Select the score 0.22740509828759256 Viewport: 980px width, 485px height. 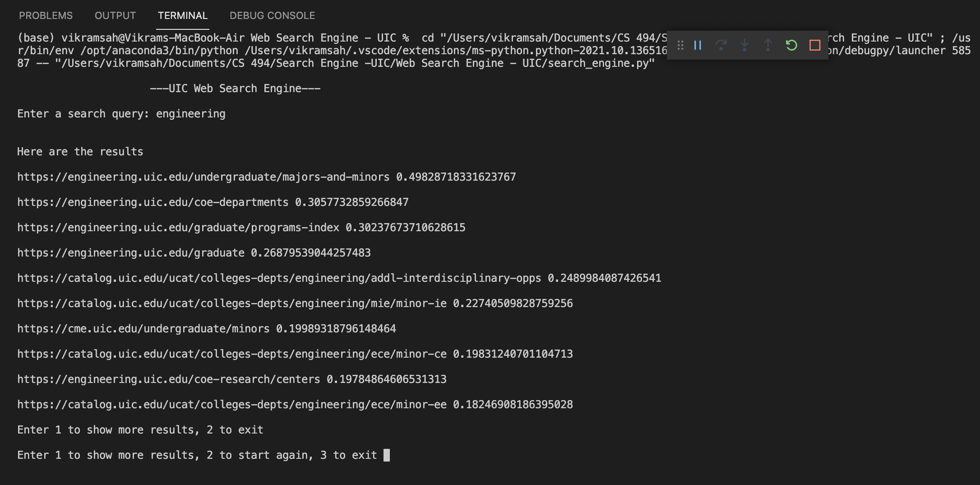click(x=513, y=303)
